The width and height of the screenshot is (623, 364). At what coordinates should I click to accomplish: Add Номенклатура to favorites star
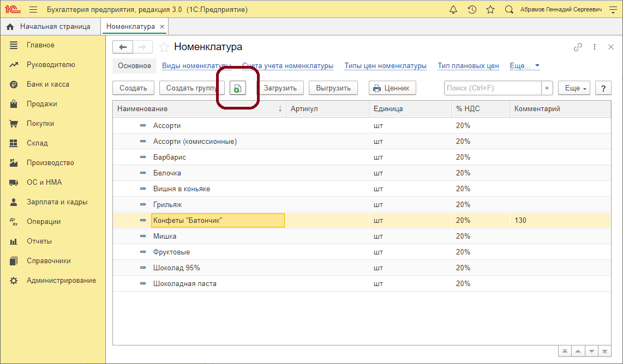pos(164,47)
